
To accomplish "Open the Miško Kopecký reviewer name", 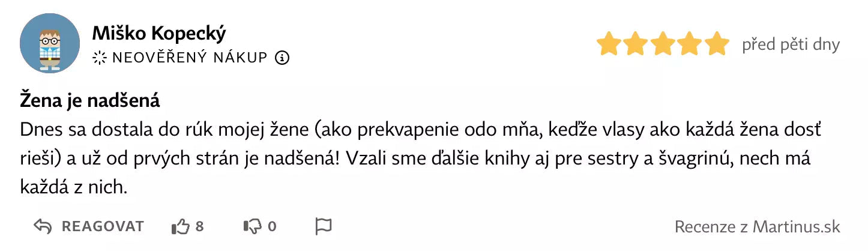I will point(159,34).
